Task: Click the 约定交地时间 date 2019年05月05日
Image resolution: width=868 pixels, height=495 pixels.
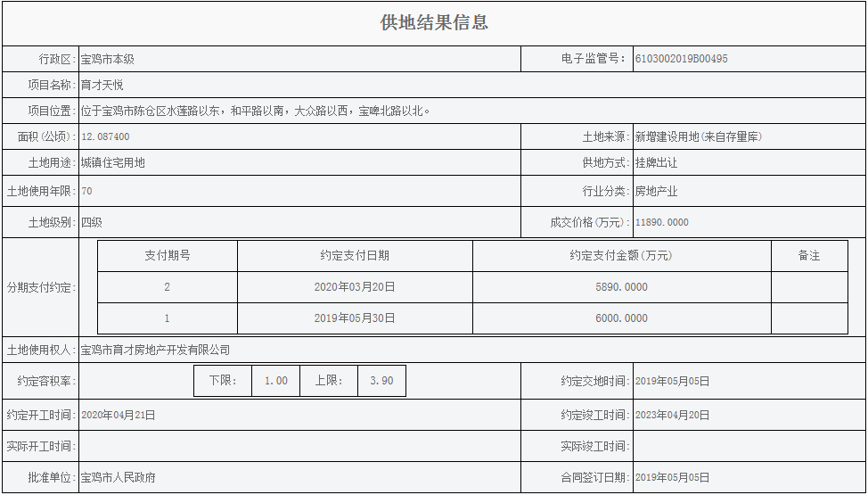Action: (672, 382)
